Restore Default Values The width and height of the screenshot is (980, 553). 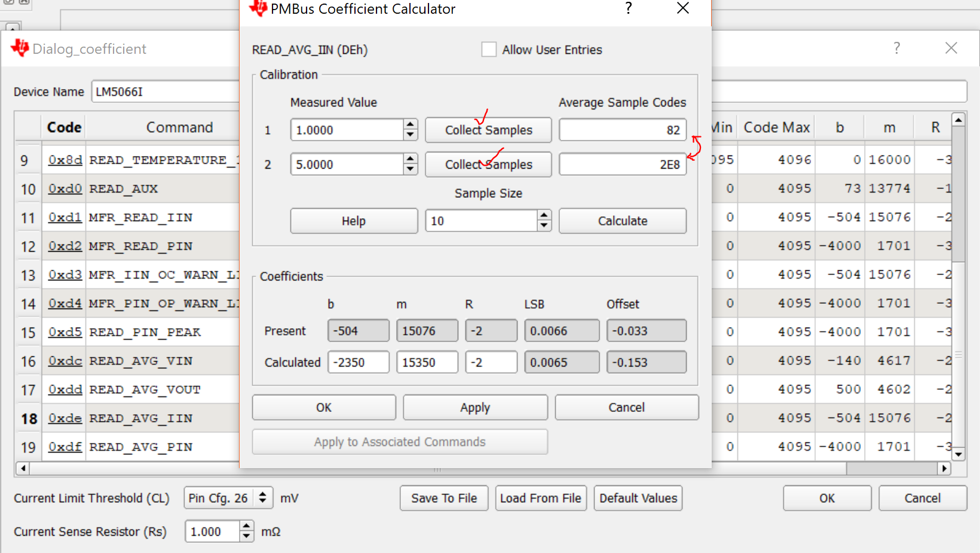(x=638, y=498)
